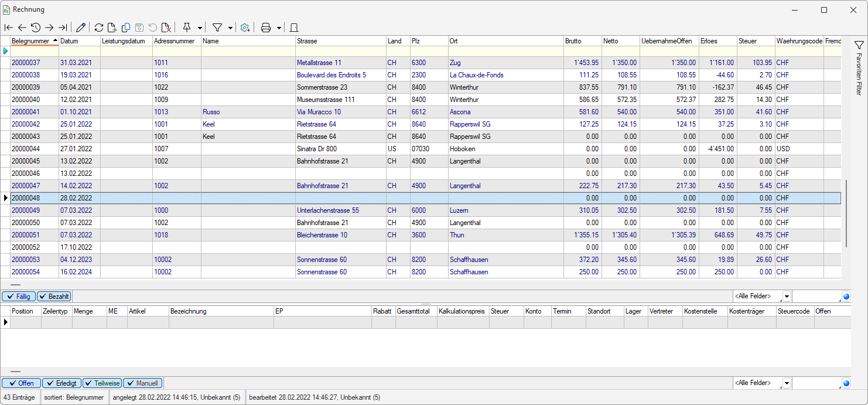Jump to the first record

pos(8,28)
